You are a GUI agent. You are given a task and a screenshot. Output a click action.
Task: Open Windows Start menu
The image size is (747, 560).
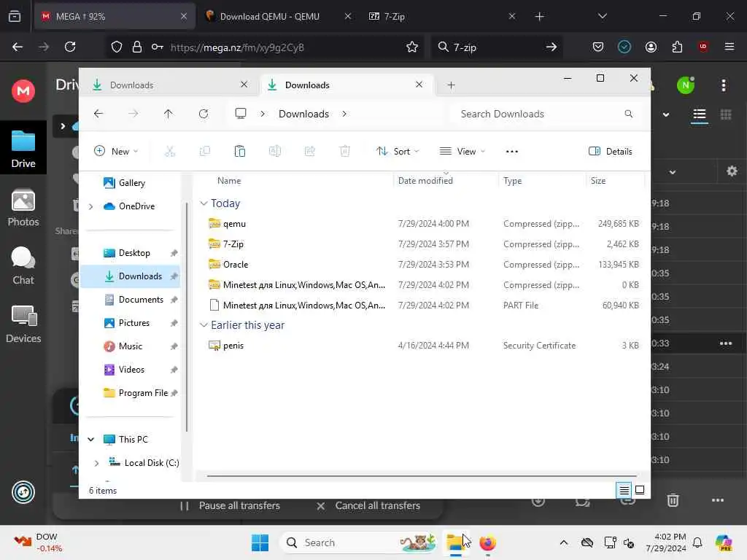pos(260,542)
